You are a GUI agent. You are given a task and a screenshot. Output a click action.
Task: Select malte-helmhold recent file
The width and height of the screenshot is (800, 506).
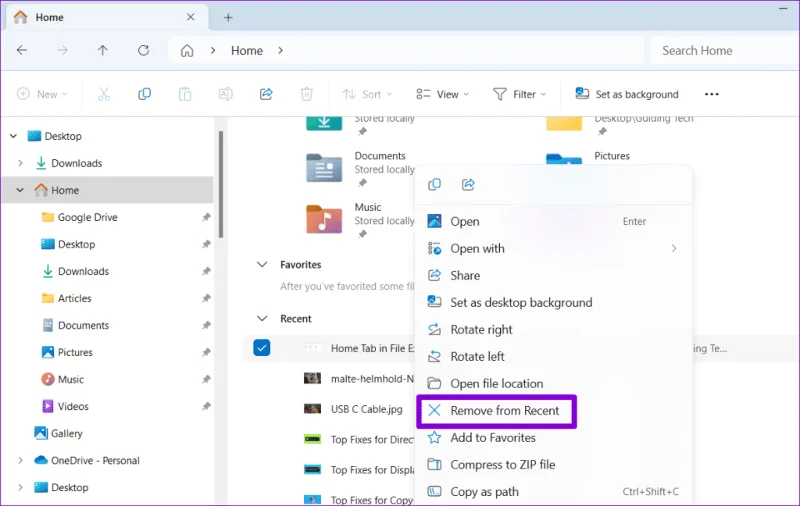pos(358,378)
